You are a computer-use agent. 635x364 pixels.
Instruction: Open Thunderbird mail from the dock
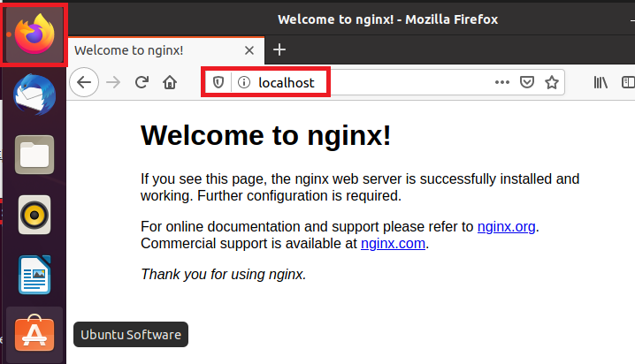(x=34, y=95)
